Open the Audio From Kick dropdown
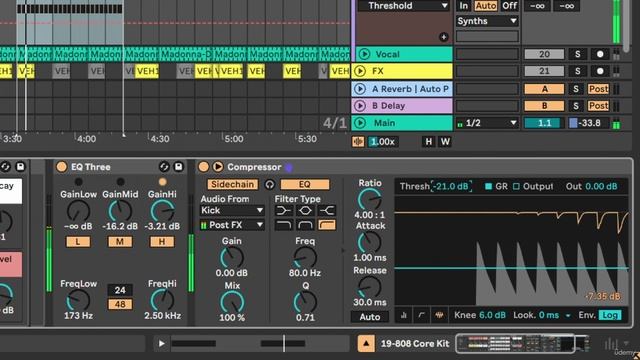 coord(232,211)
